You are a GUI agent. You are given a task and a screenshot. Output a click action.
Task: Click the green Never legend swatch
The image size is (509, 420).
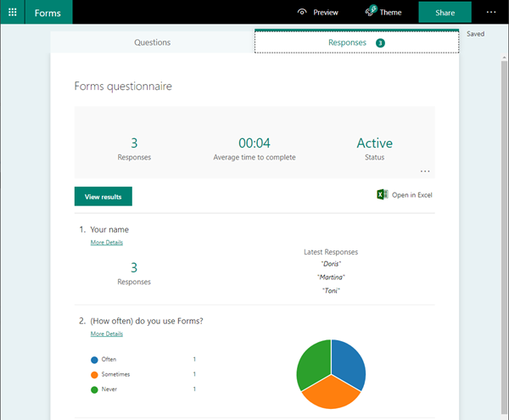click(x=94, y=389)
